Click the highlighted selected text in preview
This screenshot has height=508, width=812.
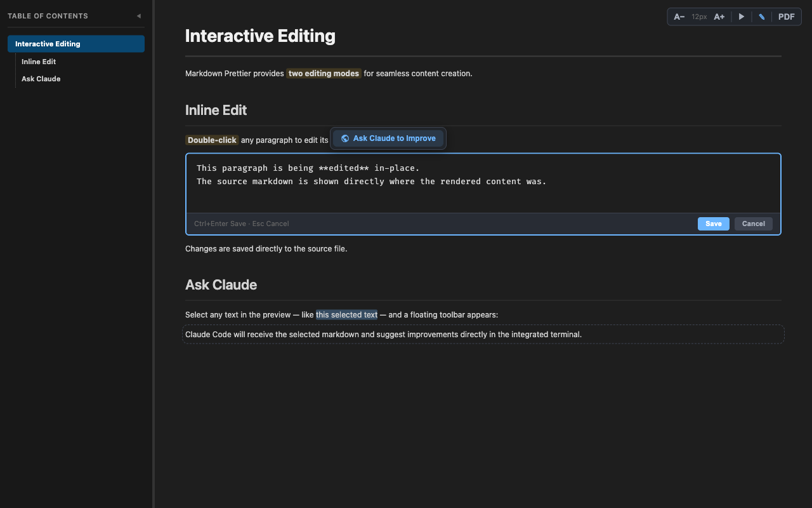[x=346, y=314]
